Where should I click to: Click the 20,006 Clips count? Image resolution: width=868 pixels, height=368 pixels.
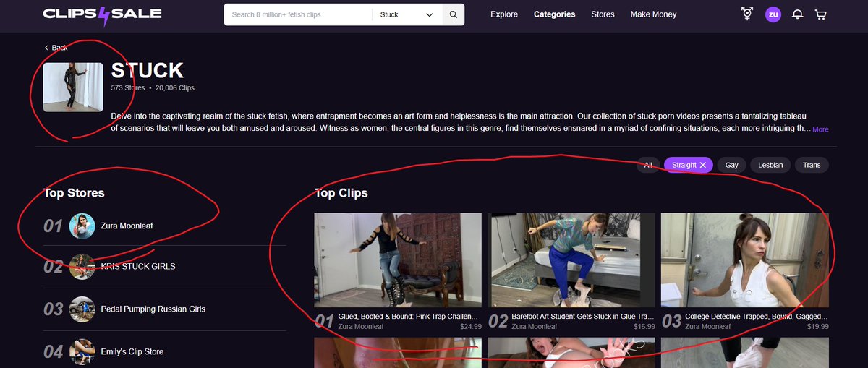tap(175, 87)
